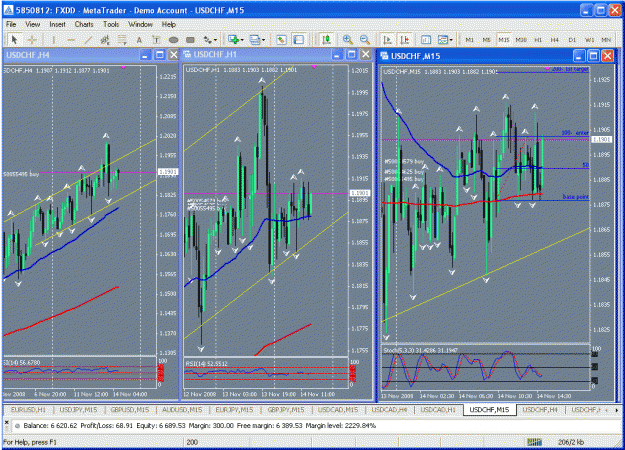Switch to D1 daily timeframe
This screenshot has height=450, width=625.
point(572,40)
